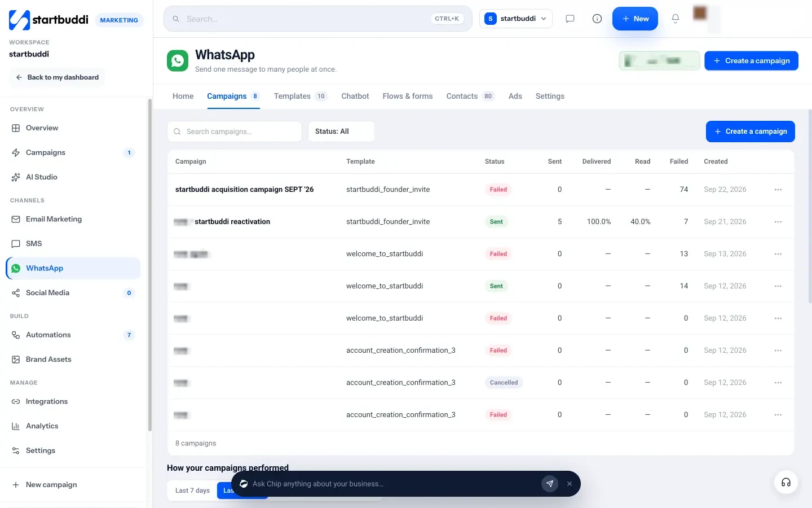This screenshot has width=812, height=508.
Task: Click the WhatsApp app logo icon
Action: pyautogui.click(x=178, y=61)
